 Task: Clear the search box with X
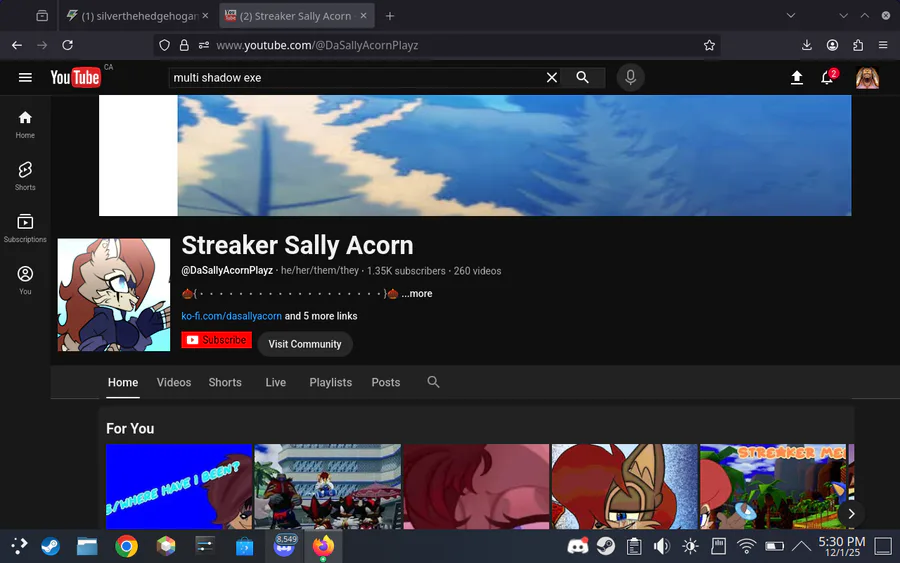pyautogui.click(x=552, y=77)
